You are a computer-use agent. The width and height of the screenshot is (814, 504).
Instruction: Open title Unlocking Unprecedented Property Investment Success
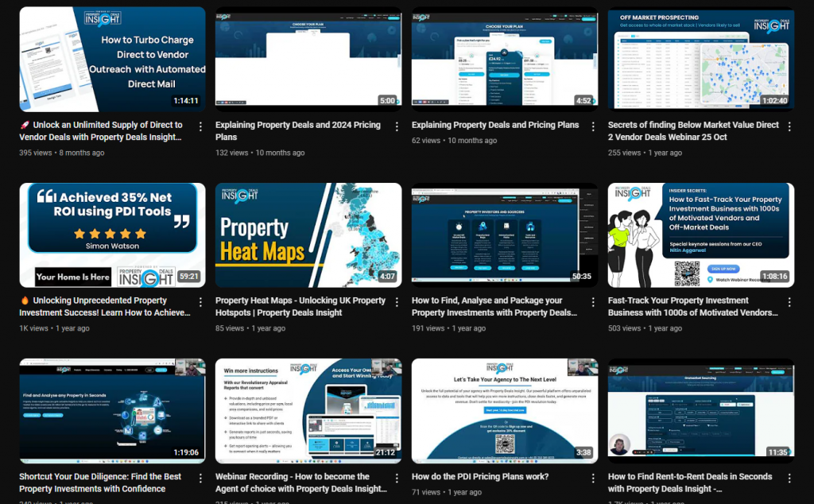click(104, 306)
